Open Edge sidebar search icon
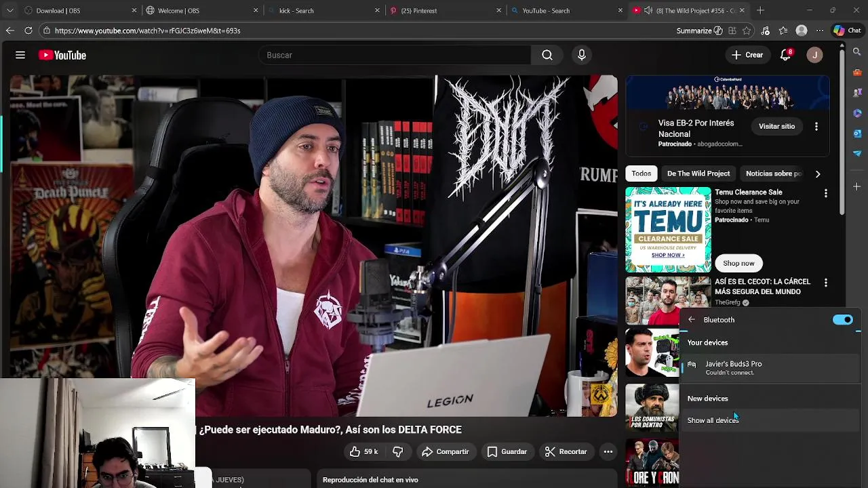The image size is (868, 488). tap(858, 52)
